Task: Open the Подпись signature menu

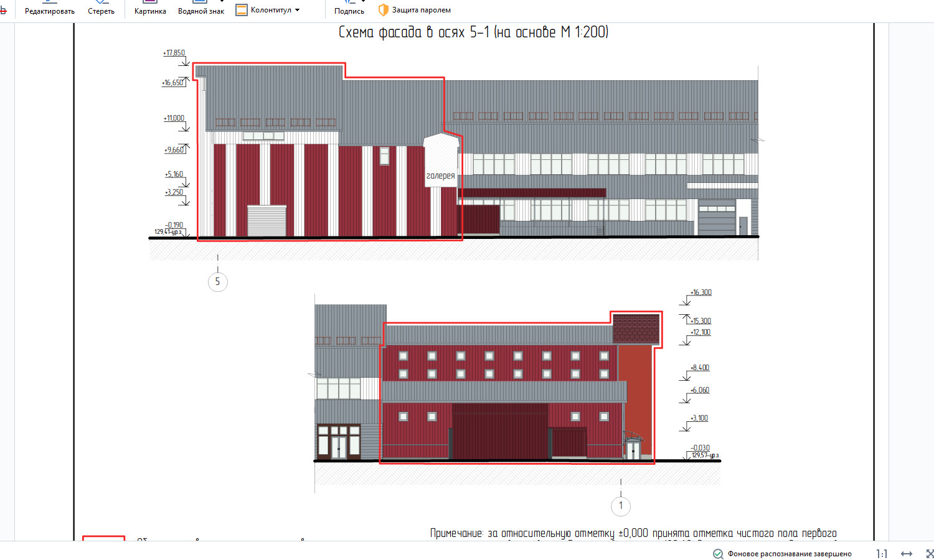Action: point(349,11)
